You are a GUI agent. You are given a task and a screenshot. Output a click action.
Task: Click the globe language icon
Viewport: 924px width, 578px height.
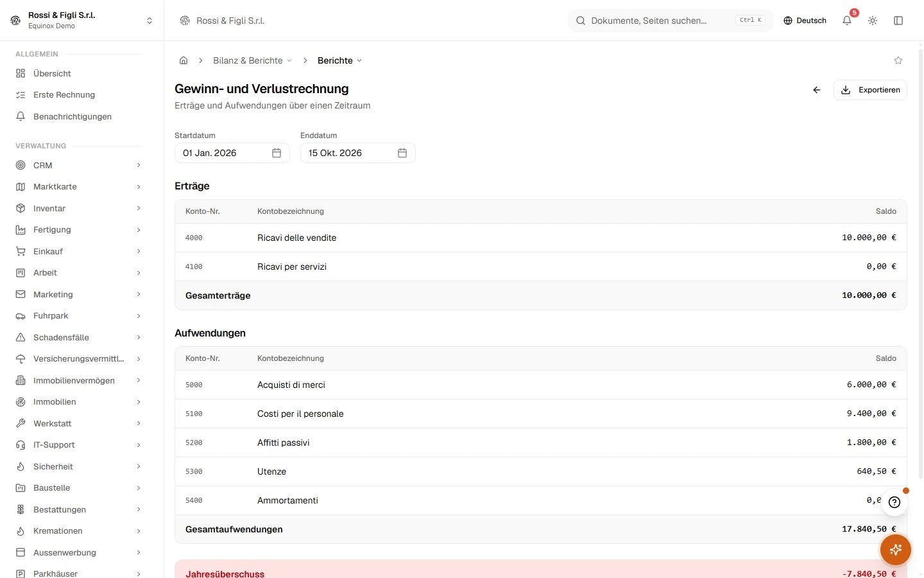pyautogui.click(x=788, y=21)
